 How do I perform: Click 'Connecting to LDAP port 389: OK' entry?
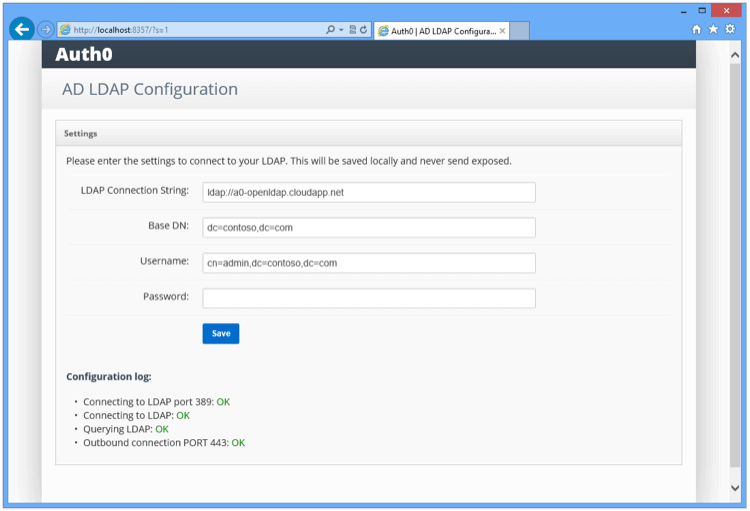156,402
